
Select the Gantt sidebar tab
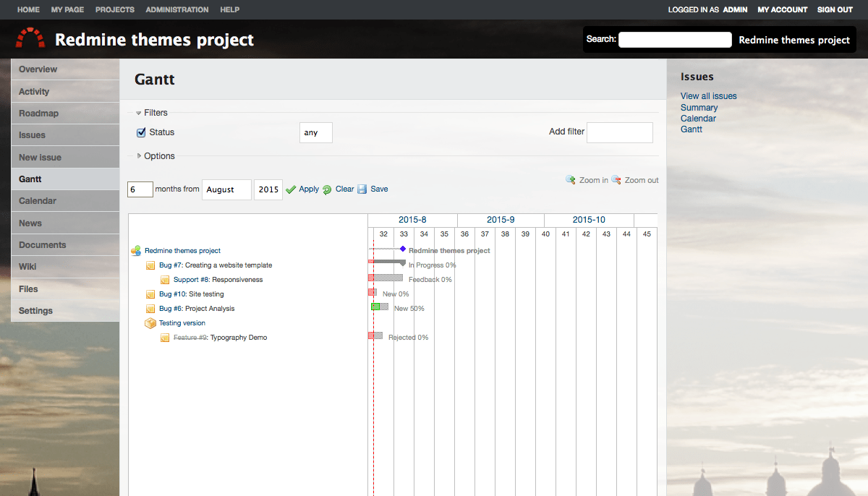[65, 179]
